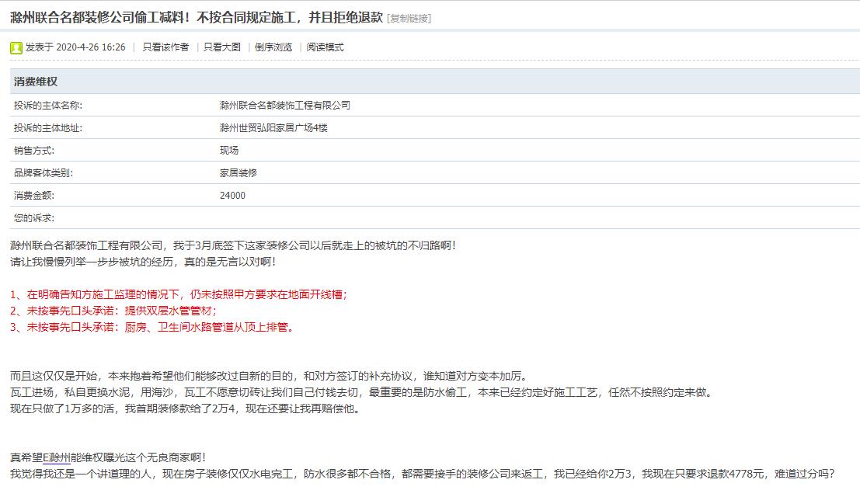Click the 现场 sales method value

pos(229,150)
